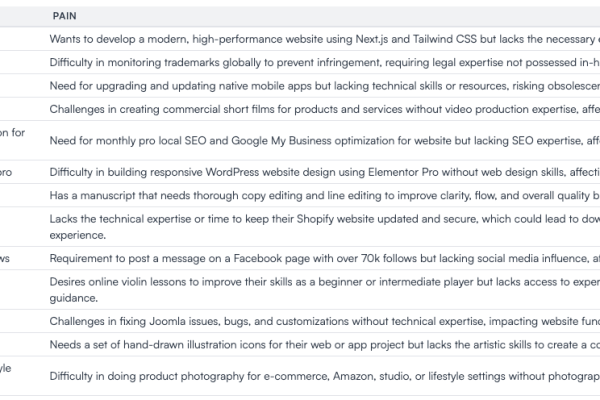Click the truncated 'yle' cell left of the photography row

pos(6,368)
